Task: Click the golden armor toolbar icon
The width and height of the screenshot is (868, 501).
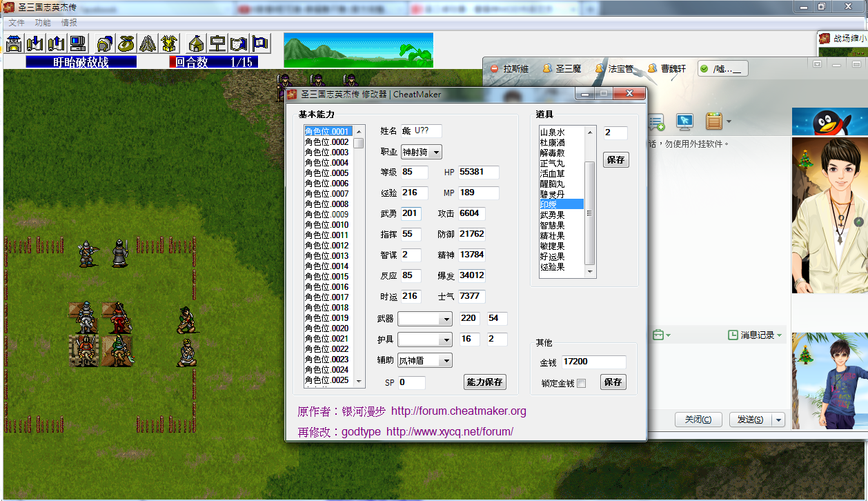Action: (169, 43)
